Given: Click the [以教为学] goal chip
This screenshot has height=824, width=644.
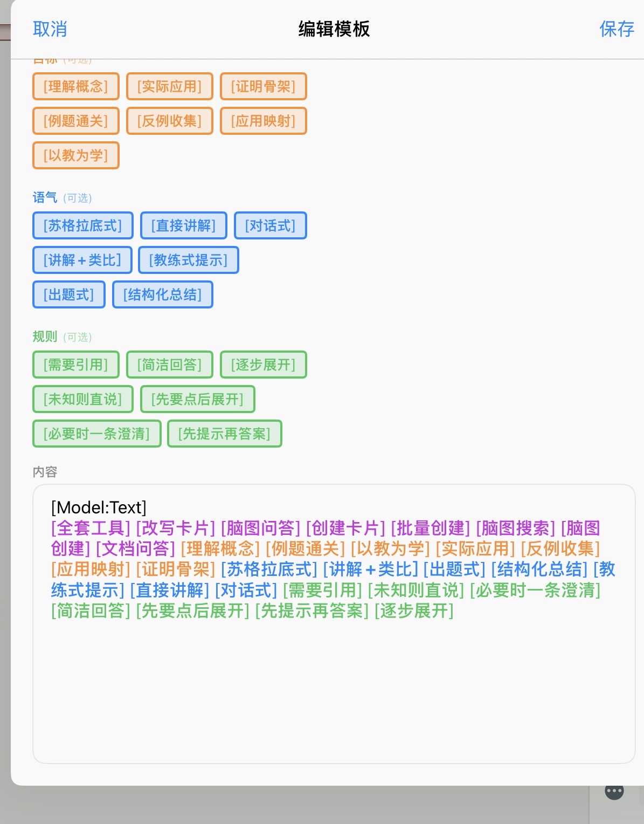Looking at the screenshot, I should coord(76,155).
